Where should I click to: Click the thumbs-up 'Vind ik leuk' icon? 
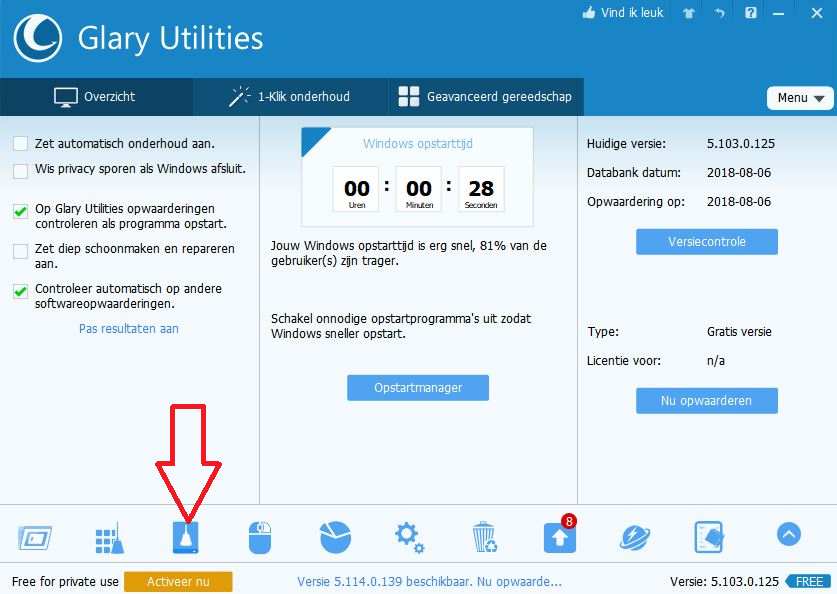589,12
